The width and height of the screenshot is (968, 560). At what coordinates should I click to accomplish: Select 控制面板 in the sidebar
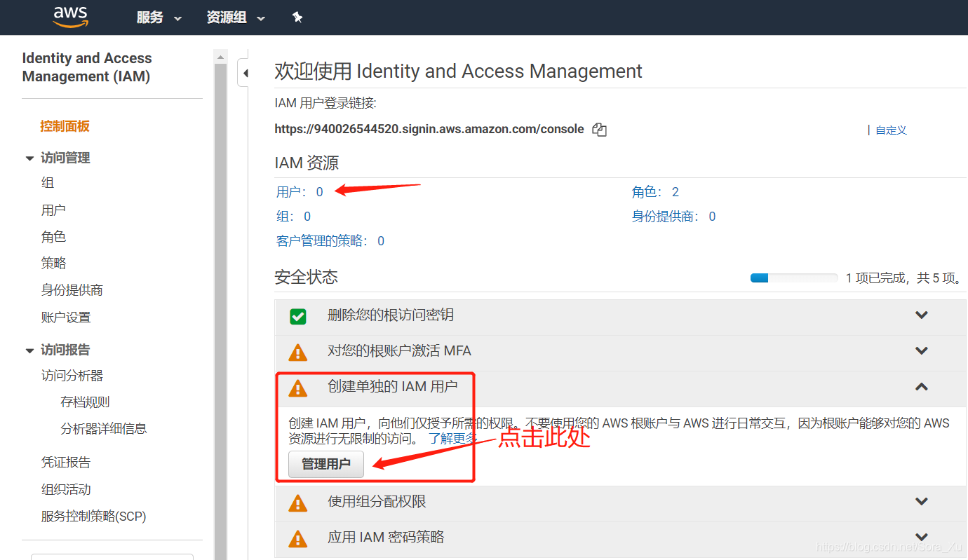[x=65, y=126]
